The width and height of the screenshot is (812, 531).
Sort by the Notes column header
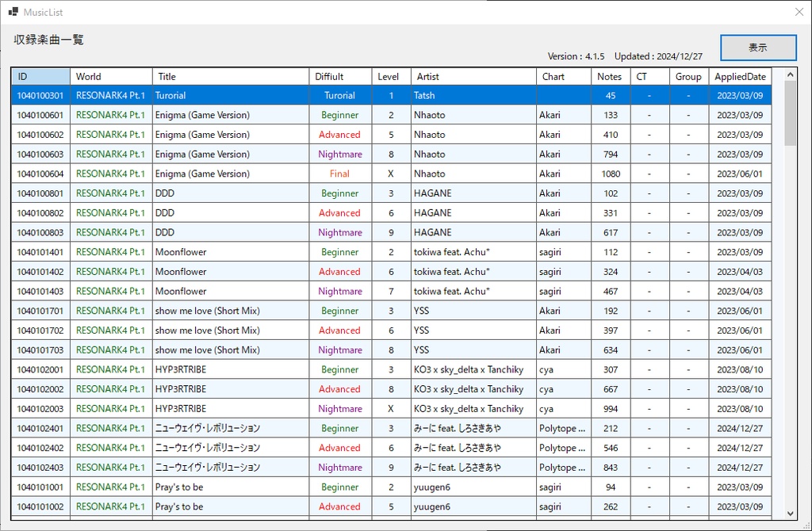point(609,76)
